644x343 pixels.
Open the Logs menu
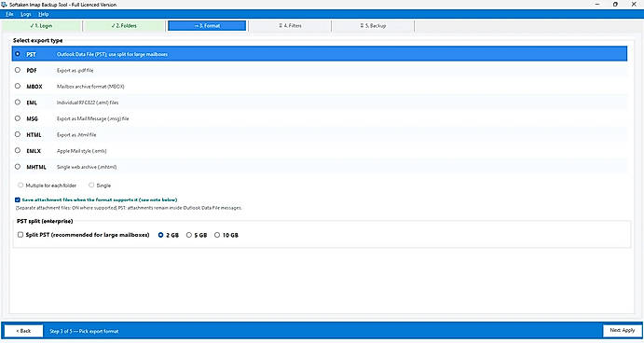[26, 14]
